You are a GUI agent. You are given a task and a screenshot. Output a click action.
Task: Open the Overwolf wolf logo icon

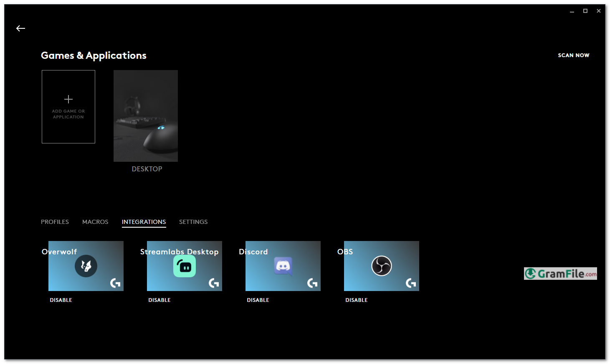point(86,266)
